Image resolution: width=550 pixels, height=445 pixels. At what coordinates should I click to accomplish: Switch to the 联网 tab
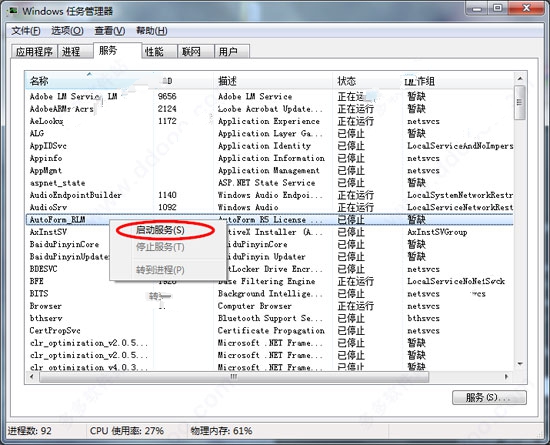196,52
